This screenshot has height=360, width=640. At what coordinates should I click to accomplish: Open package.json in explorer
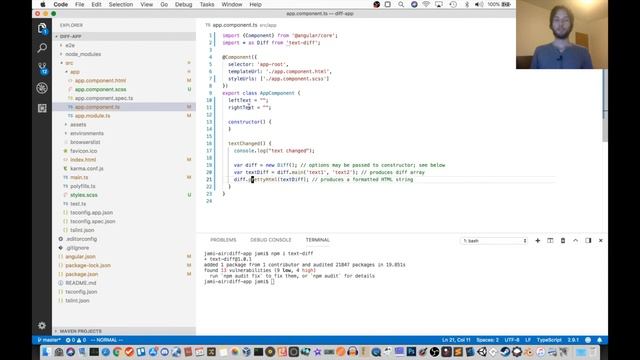pos(82,274)
